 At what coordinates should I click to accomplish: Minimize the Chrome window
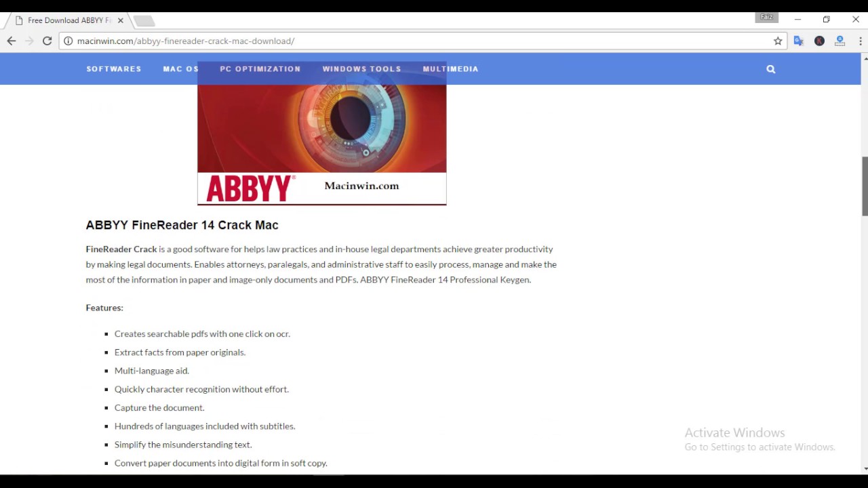click(x=797, y=20)
